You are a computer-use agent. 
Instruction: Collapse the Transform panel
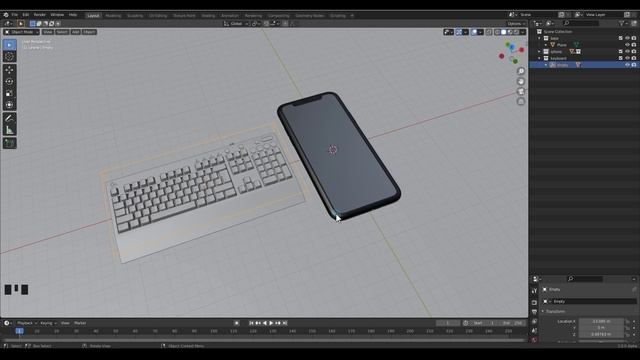[x=543, y=311]
